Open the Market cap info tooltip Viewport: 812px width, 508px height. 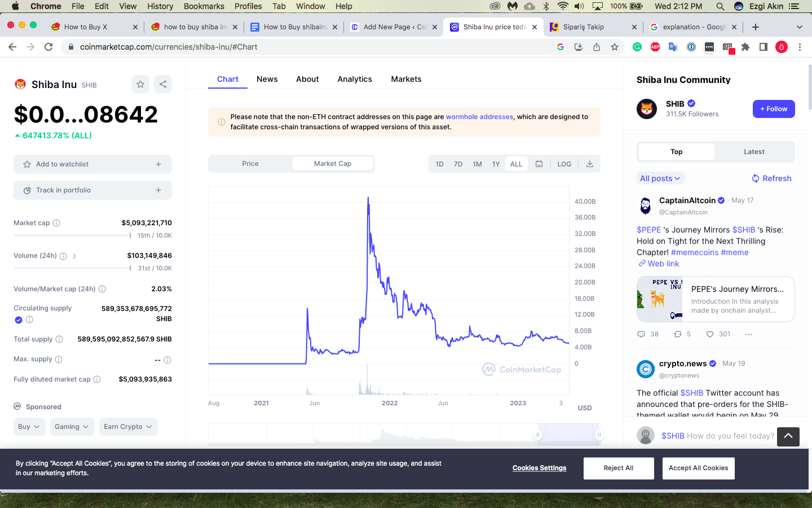pyautogui.click(x=56, y=223)
